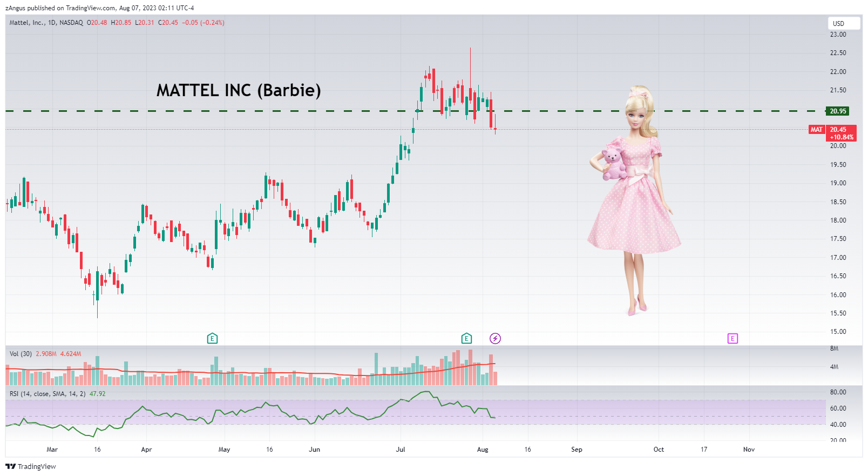
Task: Click the close value C20.45 in legend
Action: point(168,23)
